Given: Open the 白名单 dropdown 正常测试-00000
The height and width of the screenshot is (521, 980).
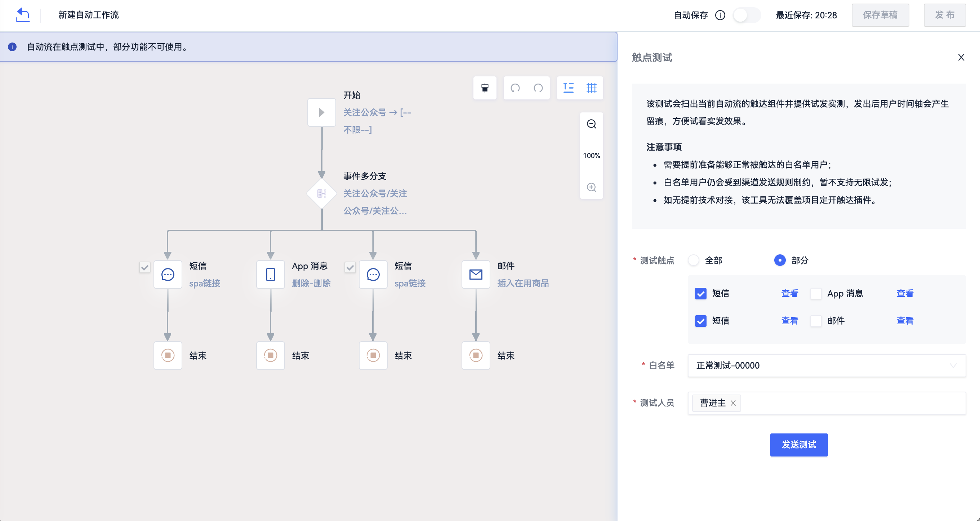Looking at the screenshot, I should point(827,366).
